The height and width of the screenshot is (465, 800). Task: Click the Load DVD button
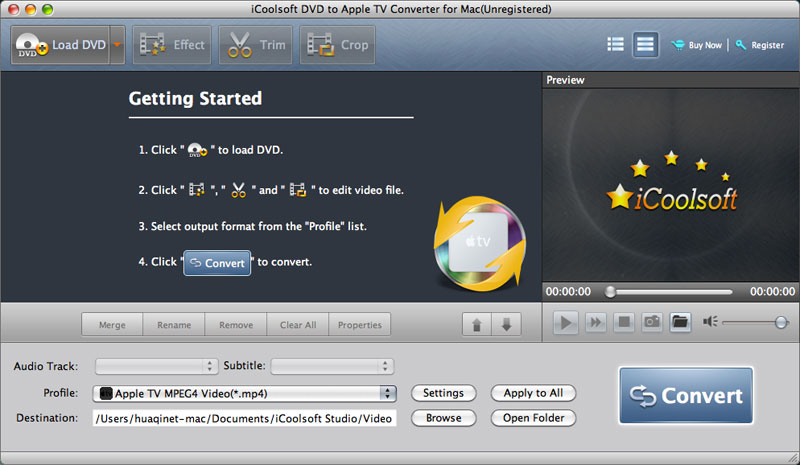tap(58, 45)
